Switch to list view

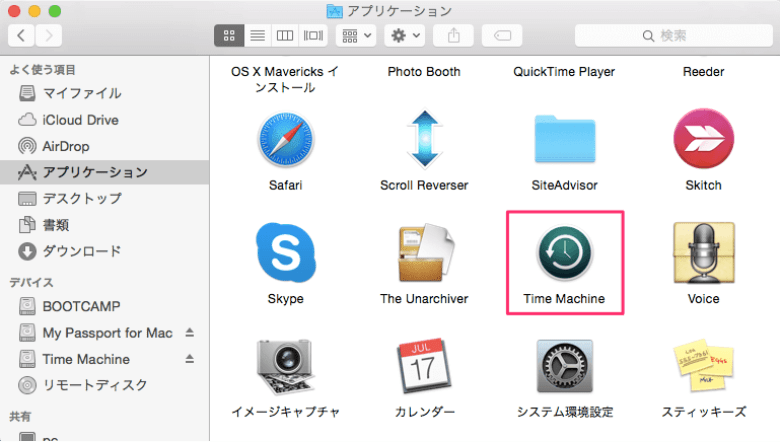tap(258, 35)
